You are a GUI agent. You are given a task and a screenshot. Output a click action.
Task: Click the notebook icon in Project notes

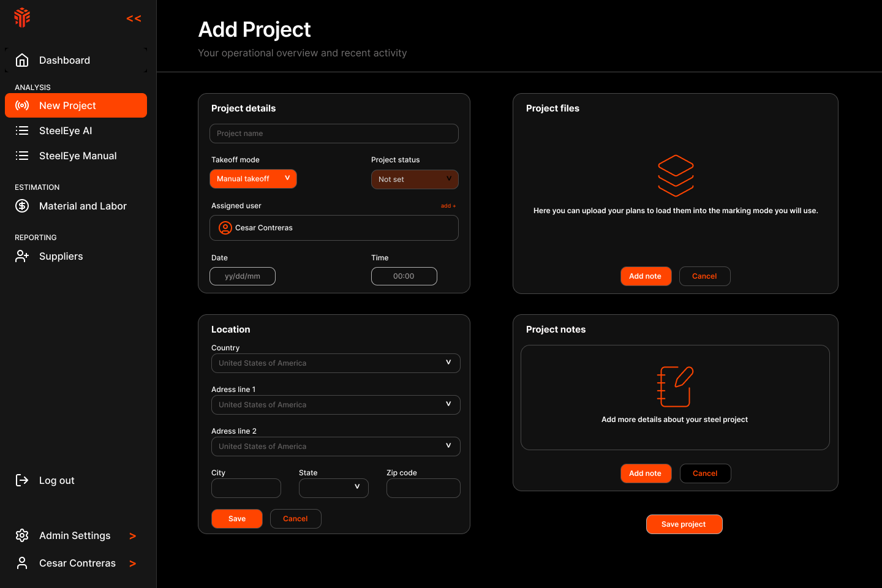tap(675, 386)
